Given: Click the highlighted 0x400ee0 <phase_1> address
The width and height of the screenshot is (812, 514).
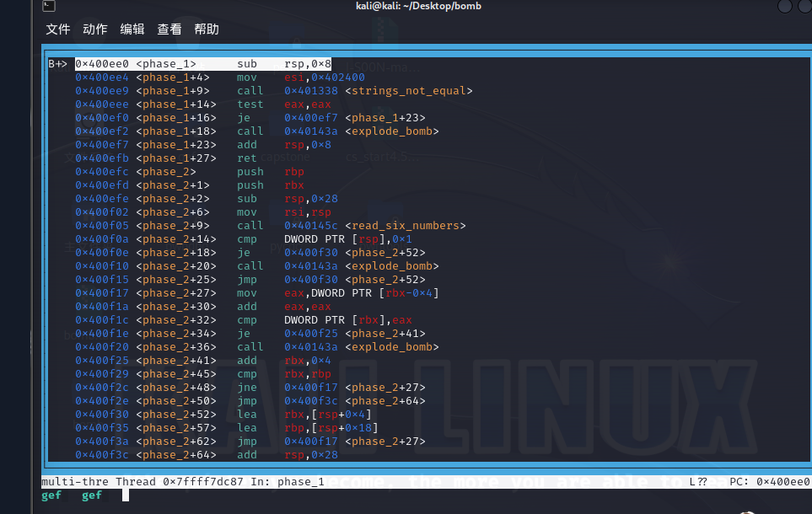Looking at the screenshot, I should tap(135, 64).
